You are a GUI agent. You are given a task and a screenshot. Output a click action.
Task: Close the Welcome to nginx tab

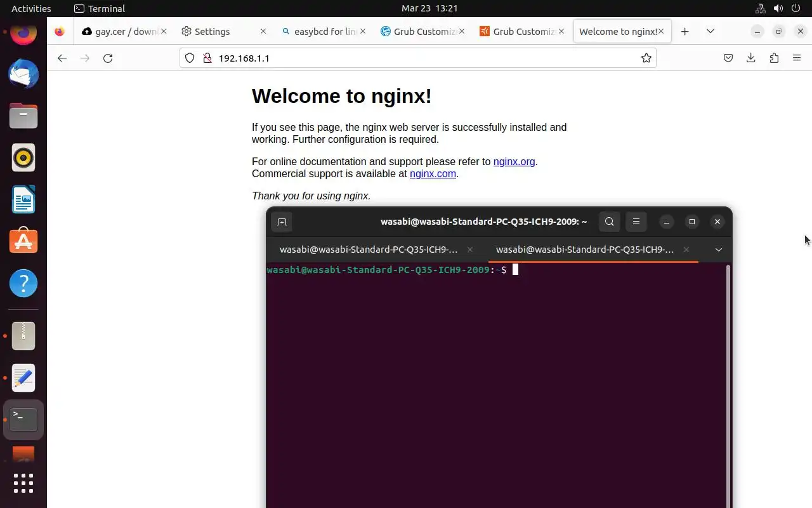point(661,31)
